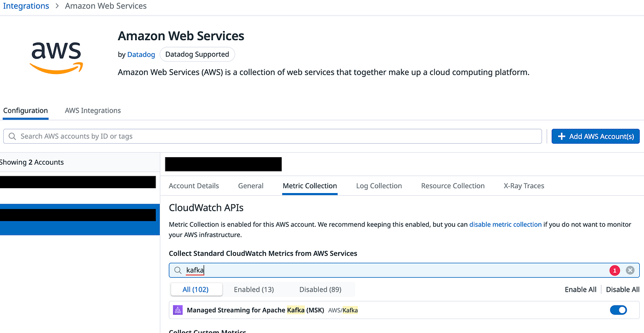644x333 pixels.
Task: Switch to the Log Collection tab
Action: 379,186
